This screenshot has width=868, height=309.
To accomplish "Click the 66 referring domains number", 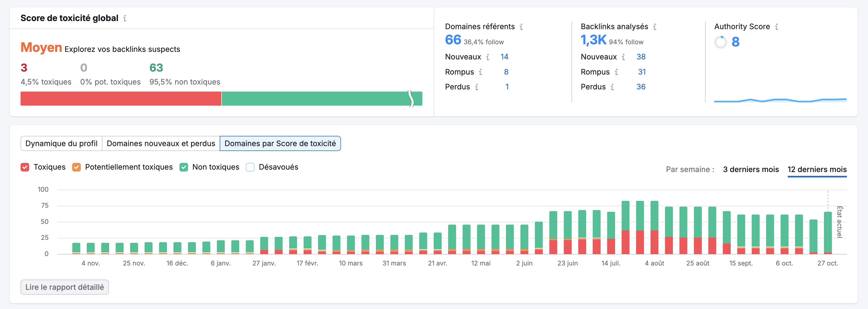I will coord(453,40).
